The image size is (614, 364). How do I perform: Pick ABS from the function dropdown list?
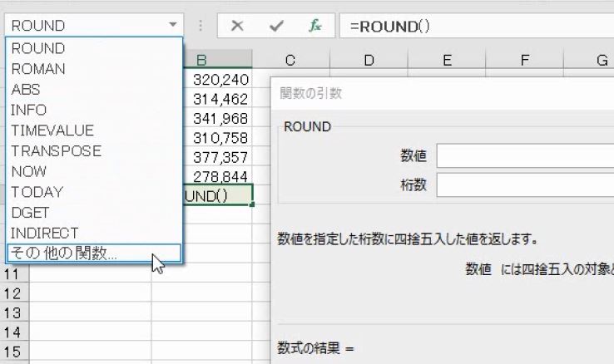pyautogui.click(x=94, y=90)
